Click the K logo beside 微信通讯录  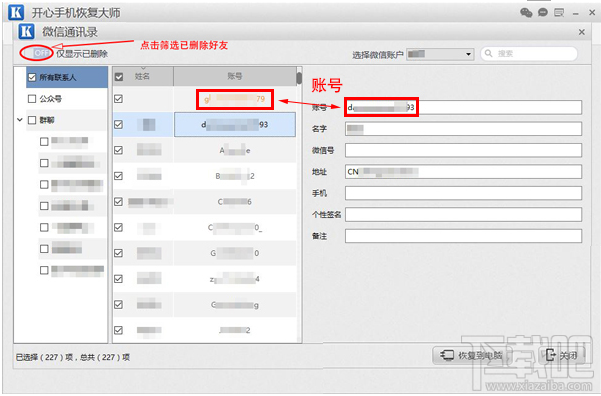[26, 31]
